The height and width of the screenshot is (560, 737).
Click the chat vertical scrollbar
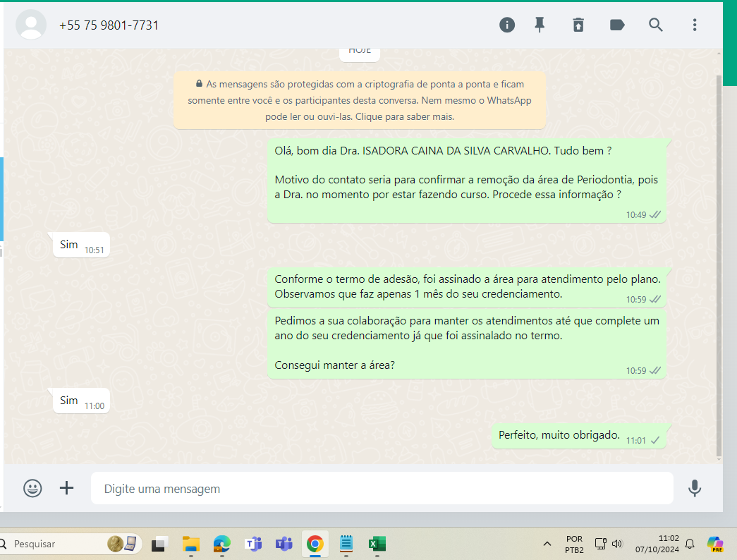[719, 266]
